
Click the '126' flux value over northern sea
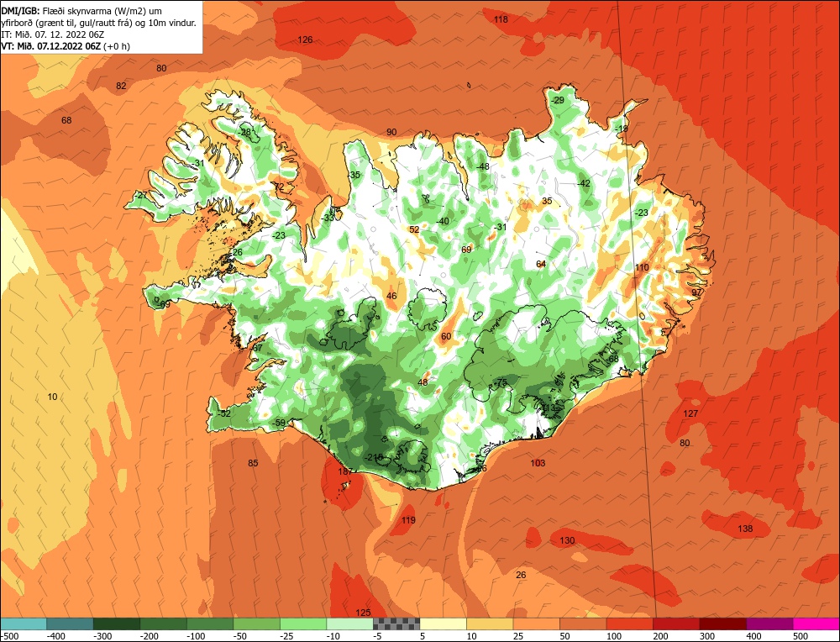coord(305,39)
